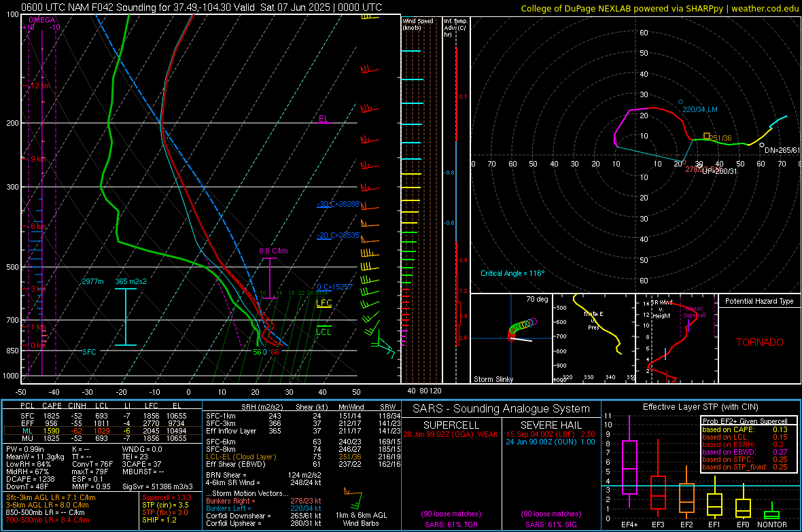Click the magenta 'EL' label on the skew-T

(324, 119)
